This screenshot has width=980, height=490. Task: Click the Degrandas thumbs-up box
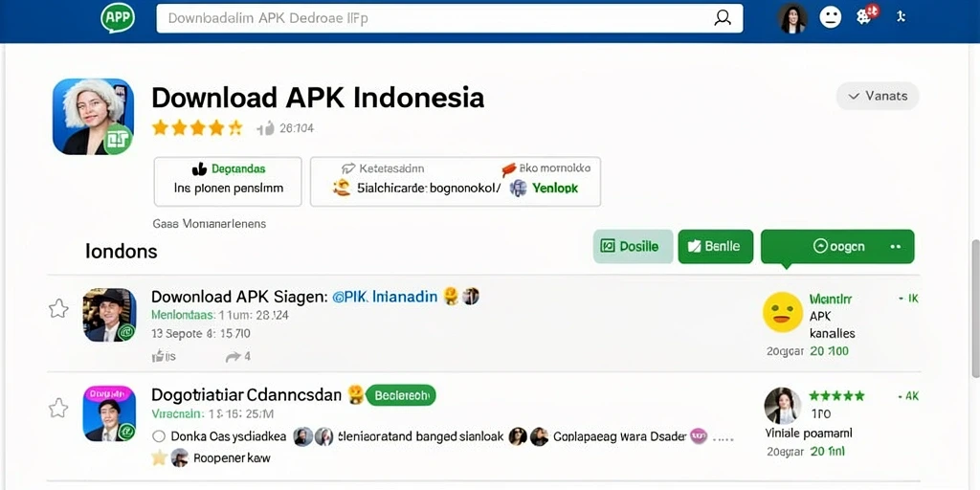[228, 181]
